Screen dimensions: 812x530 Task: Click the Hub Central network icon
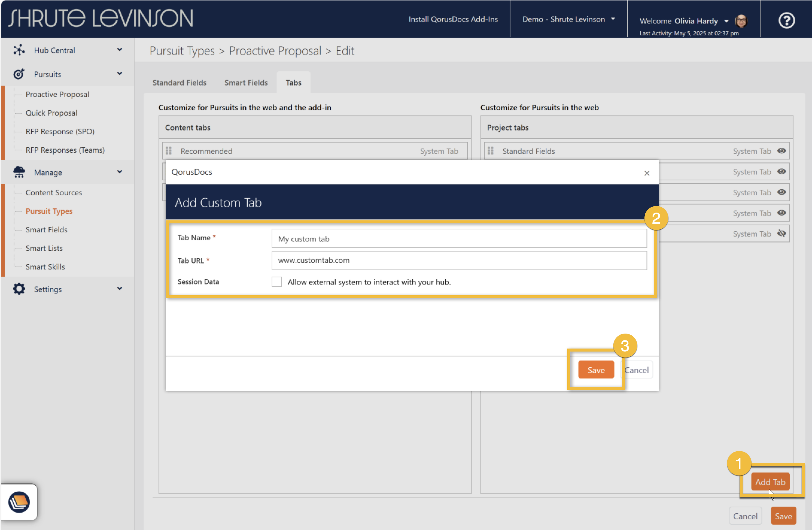click(19, 50)
